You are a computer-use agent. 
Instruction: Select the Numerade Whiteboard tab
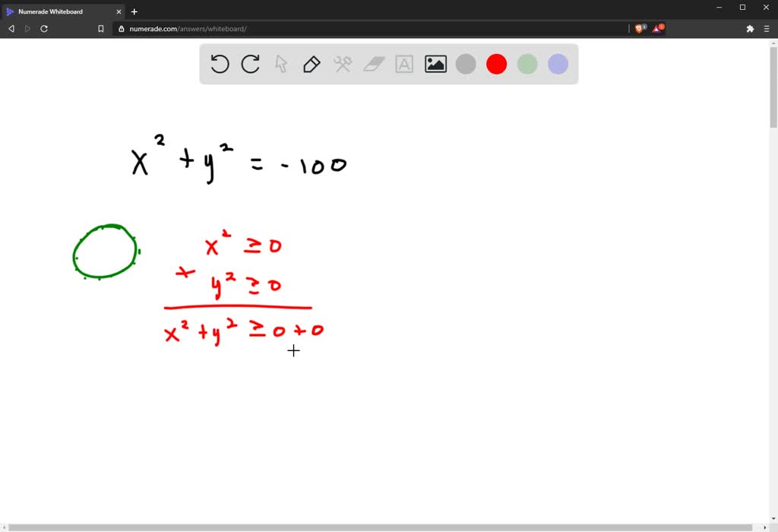point(64,11)
